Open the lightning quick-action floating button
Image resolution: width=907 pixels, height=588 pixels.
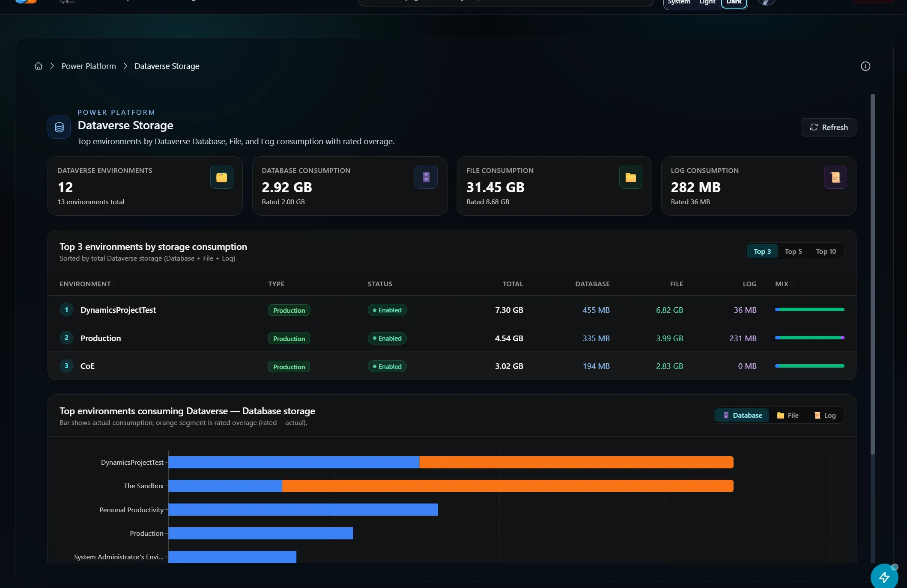pyautogui.click(x=884, y=577)
